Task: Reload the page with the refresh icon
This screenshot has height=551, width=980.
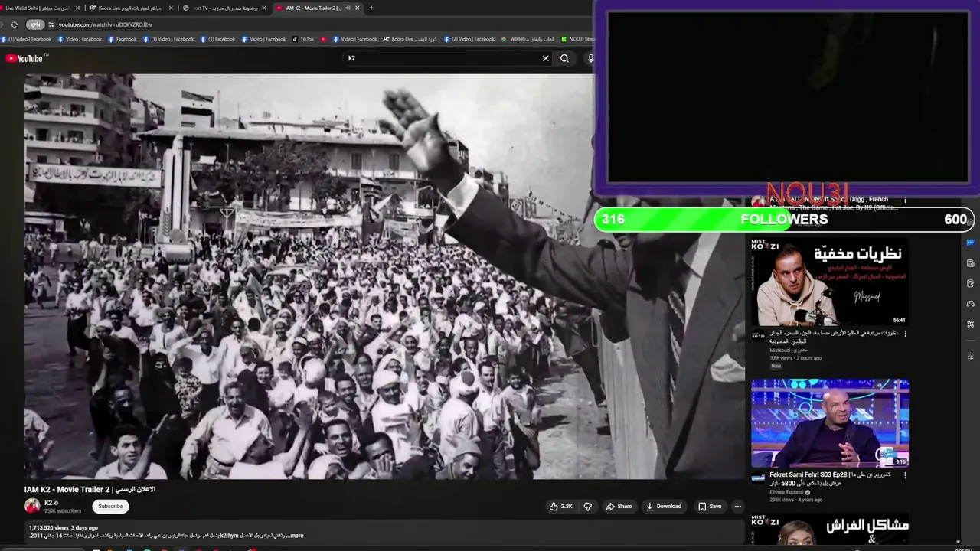Action: pyautogui.click(x=14, y=24)
